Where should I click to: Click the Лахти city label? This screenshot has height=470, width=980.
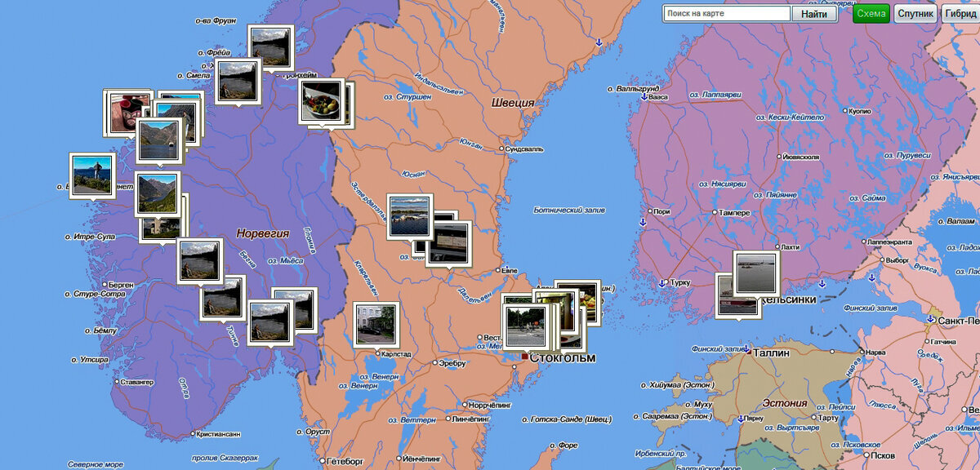(x=790, y=246)
